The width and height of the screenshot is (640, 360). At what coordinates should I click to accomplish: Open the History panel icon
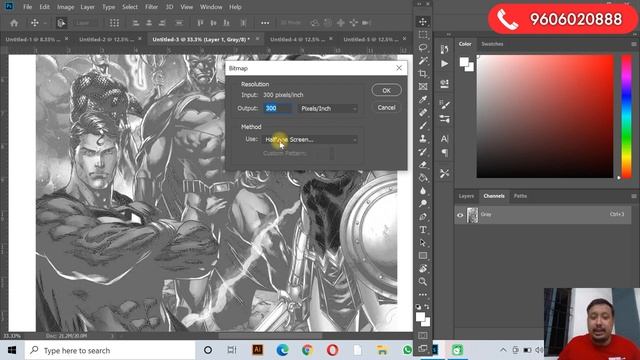(444, 49)
